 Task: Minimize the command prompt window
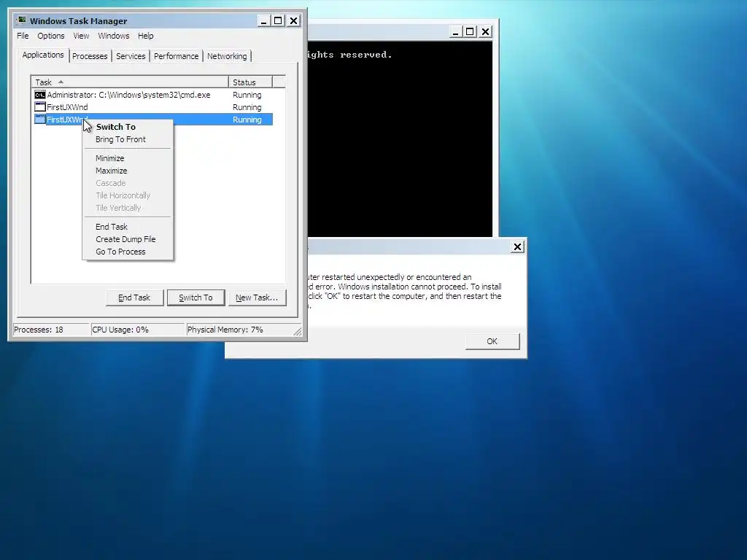tap(455, 31)
